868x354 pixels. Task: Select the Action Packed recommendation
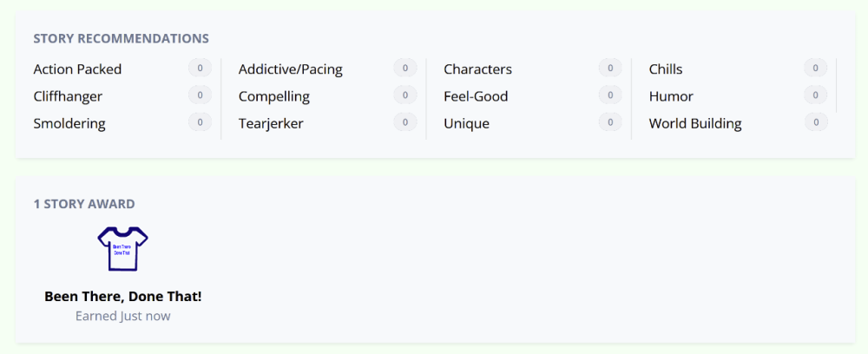pyautogui.click(x=77, y=69)
